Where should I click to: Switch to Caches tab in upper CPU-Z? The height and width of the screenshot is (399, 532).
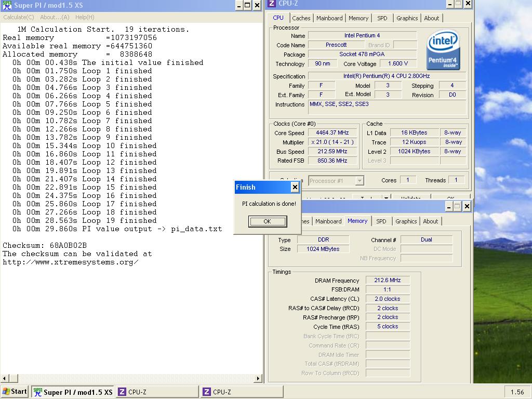(301, 18)
